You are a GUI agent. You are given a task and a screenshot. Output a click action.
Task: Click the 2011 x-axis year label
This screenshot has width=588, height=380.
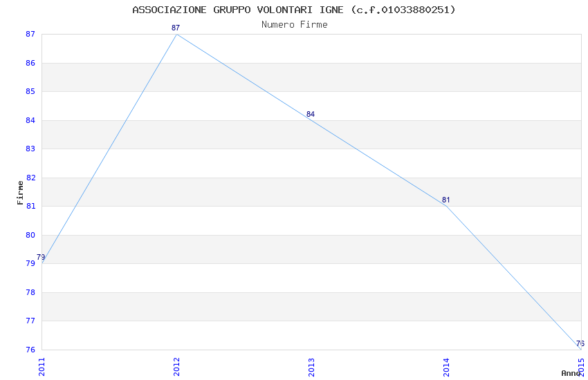[42, 367]
